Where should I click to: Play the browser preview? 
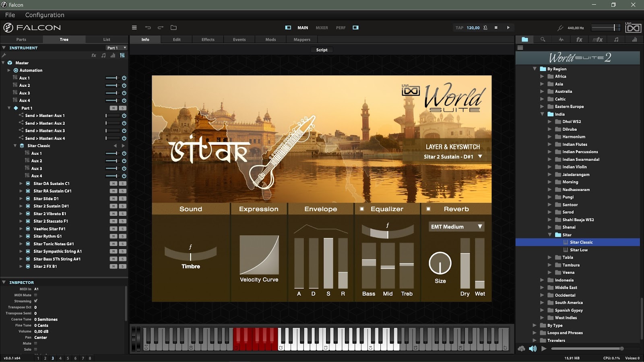(544, 349)
